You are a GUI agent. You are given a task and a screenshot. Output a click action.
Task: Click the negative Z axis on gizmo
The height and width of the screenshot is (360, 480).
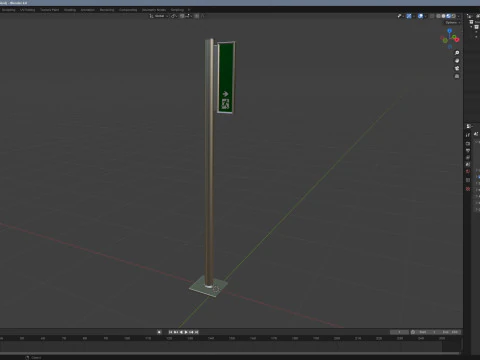tap(450, 47)
